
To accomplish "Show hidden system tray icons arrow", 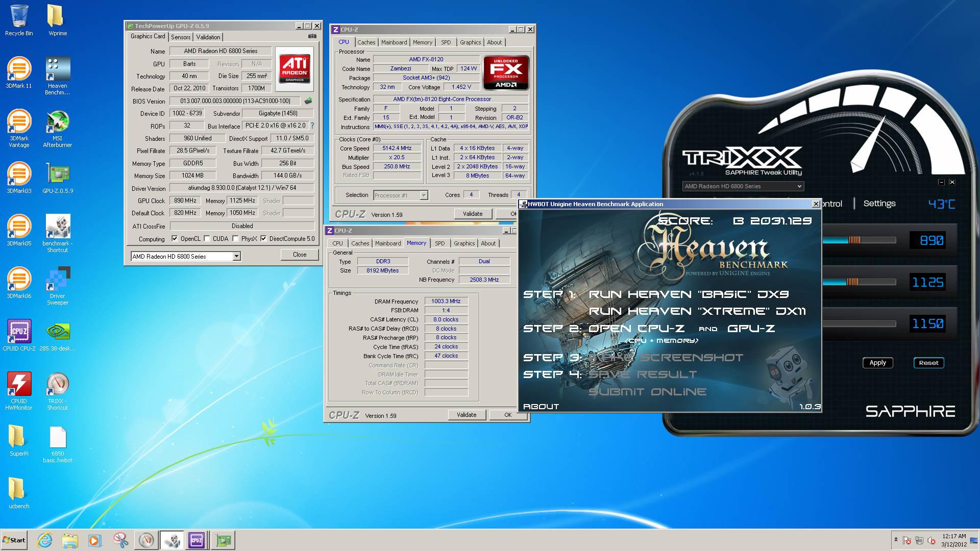I will click(896, 540).
